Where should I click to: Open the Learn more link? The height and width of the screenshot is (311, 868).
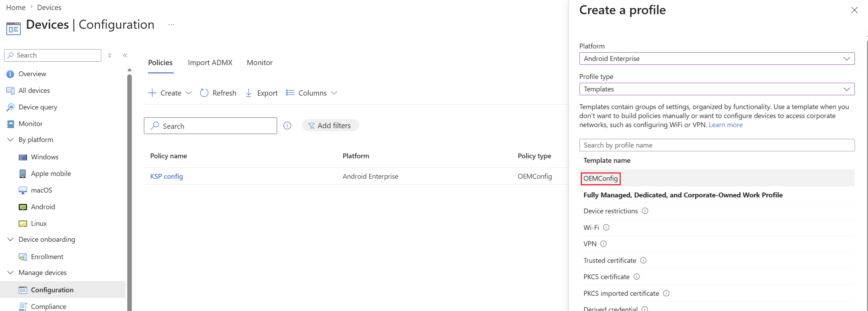[x=725, y=125]
